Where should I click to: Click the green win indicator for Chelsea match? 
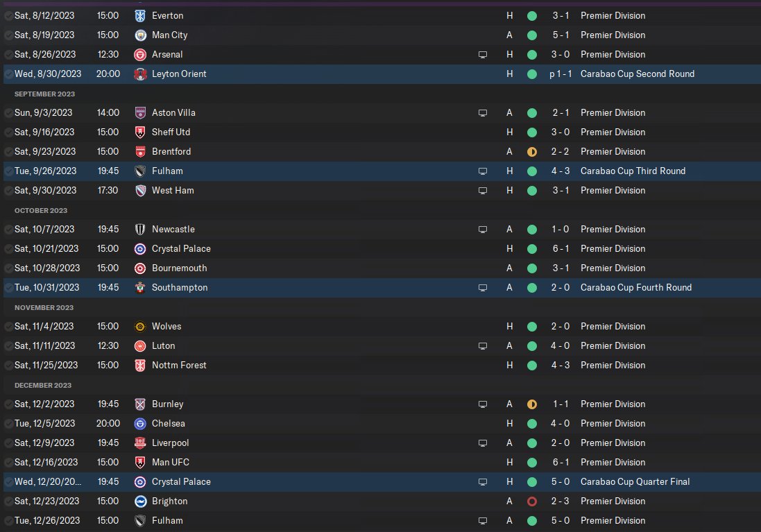(532, 424)
